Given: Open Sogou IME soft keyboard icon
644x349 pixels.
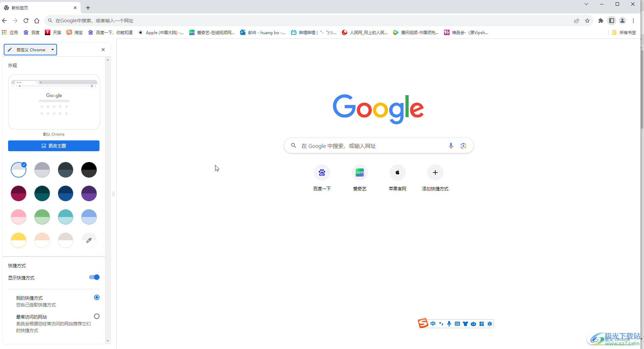Looking at the screenshot, I should 457,324.
